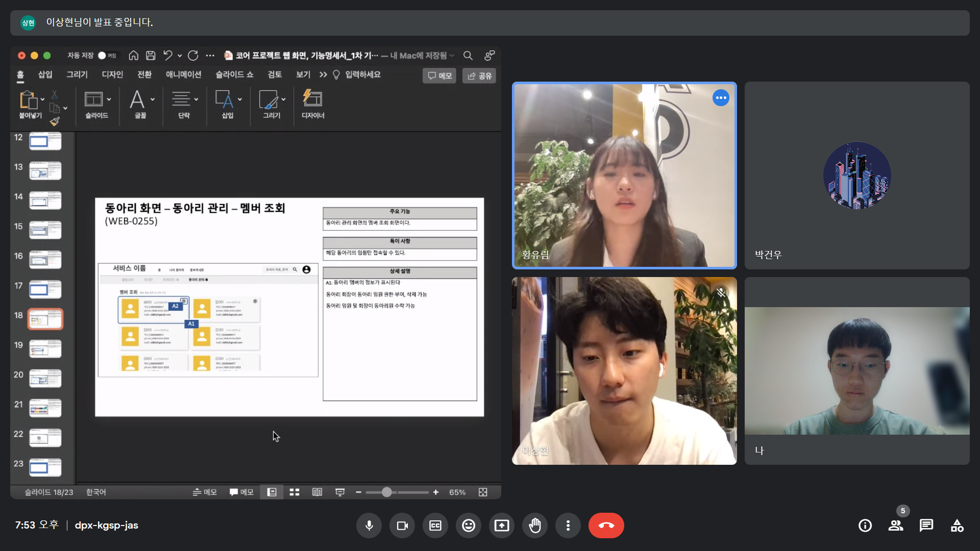This screenshot has height=551, width=980.
Task: Open activities shapes icon
Action: (957, 525)
